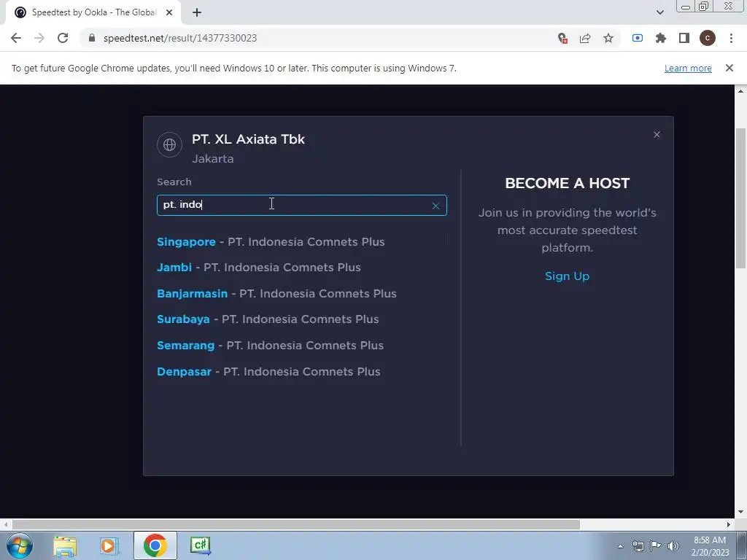
Task: Click the network tray icon
Action: tap(638, 546)
